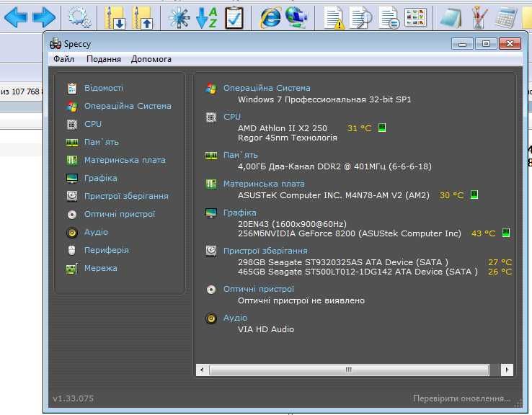Click the zip archive download-arrow icon
The image size is (532, 415).
[x=115, y=17]
